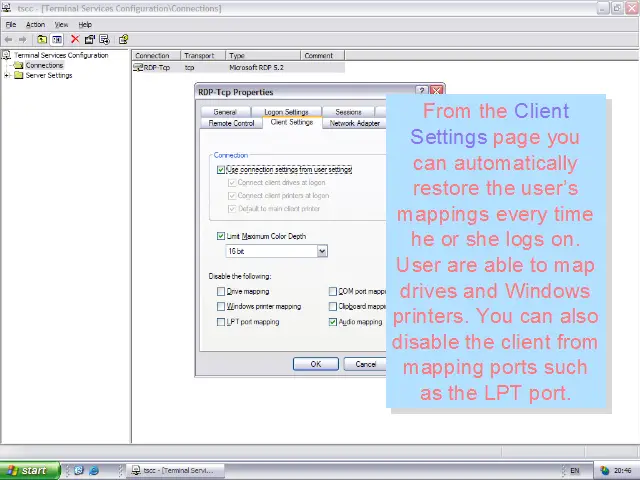The height and width of the screenshot is (480, 640).
Task: Select the Connections tree item label
Action: click(44, 65)
